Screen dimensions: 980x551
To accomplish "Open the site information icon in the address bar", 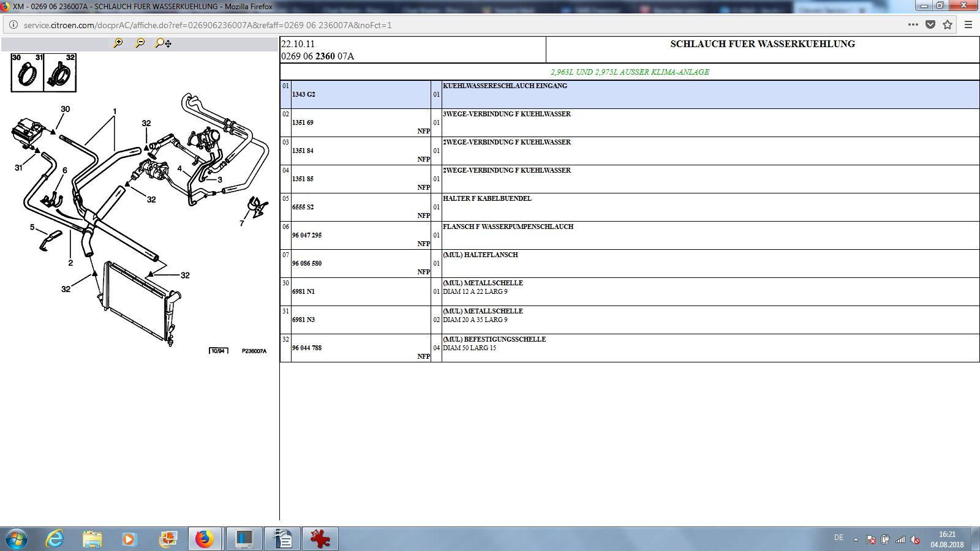I will click(x=13, y=25).
